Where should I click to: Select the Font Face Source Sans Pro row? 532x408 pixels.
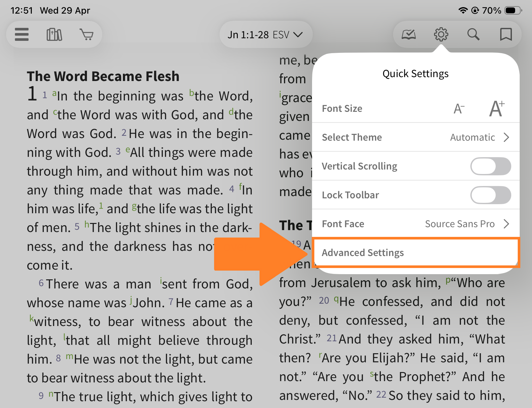pos(415,224)
